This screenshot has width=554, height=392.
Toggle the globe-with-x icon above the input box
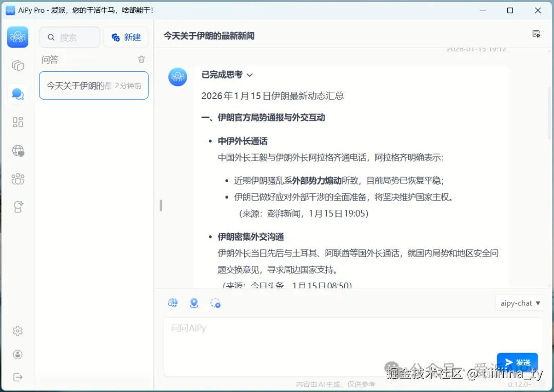[x=215, y=303]
